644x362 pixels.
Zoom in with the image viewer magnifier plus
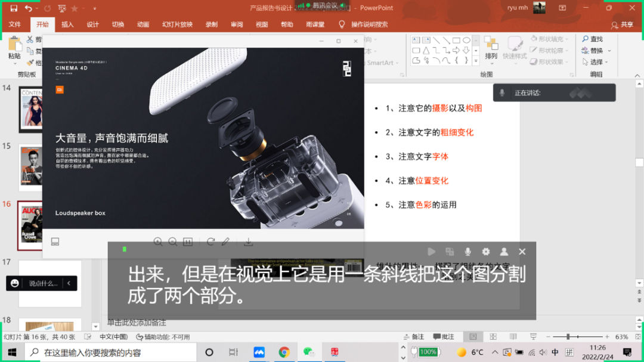pos(158,242)
